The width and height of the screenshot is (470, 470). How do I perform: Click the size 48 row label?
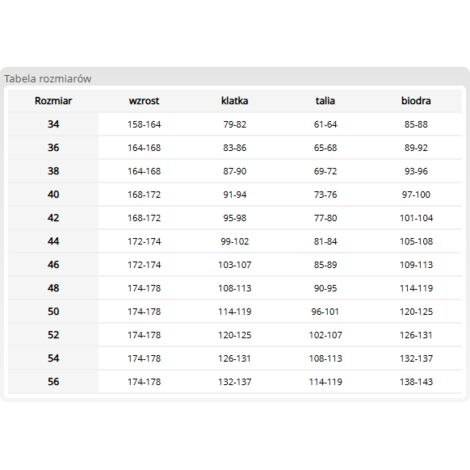53,288
